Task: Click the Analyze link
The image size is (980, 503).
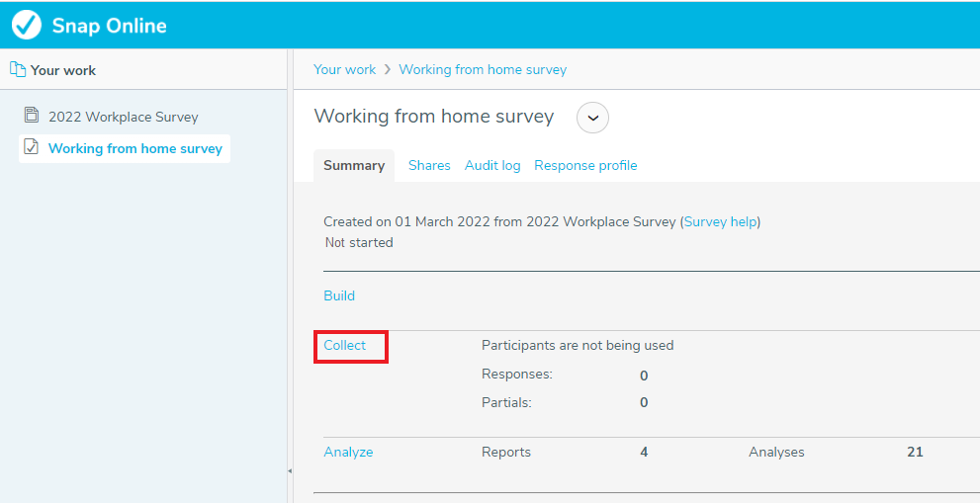Action: pos(348,453)
